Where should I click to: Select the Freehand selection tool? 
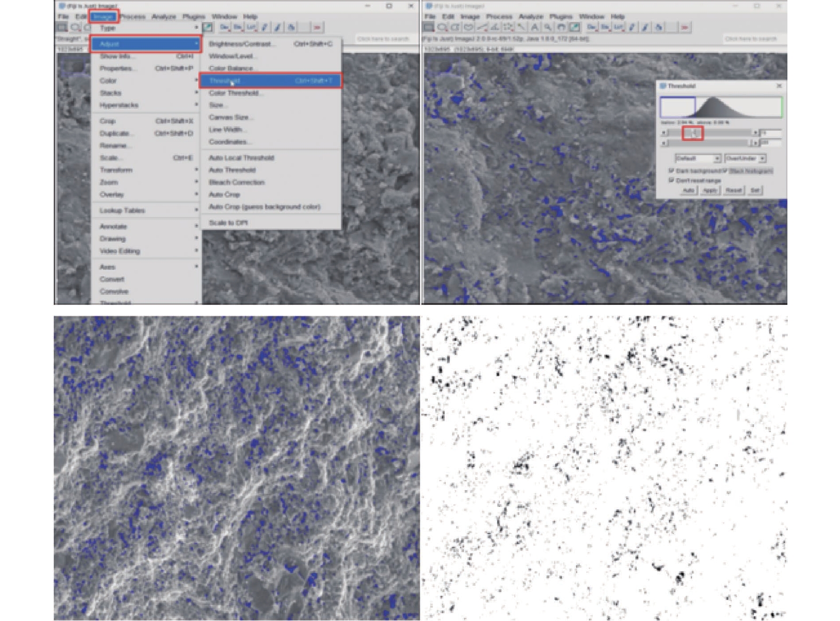[x=469, y=27]
